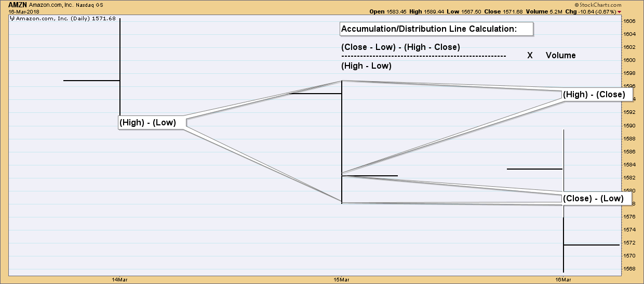Click the 1584 price axis label

click(x=629, y=165)
